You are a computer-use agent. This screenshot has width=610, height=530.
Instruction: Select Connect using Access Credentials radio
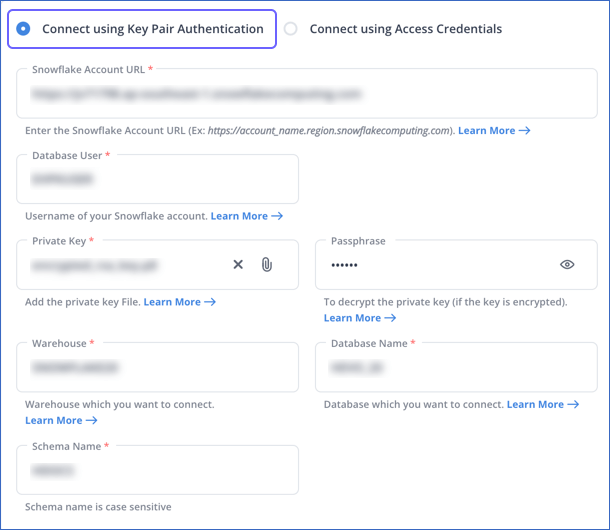(291, 29)
